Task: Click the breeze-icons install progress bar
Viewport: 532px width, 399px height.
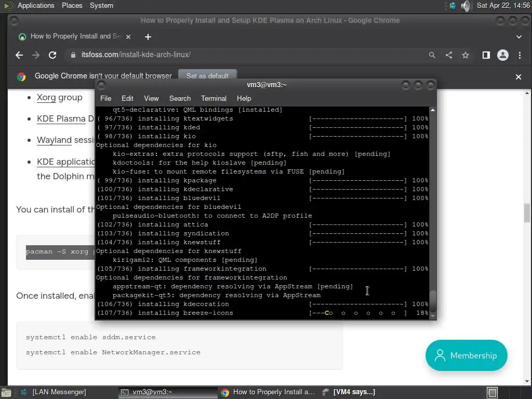Action: click(357, 313)
